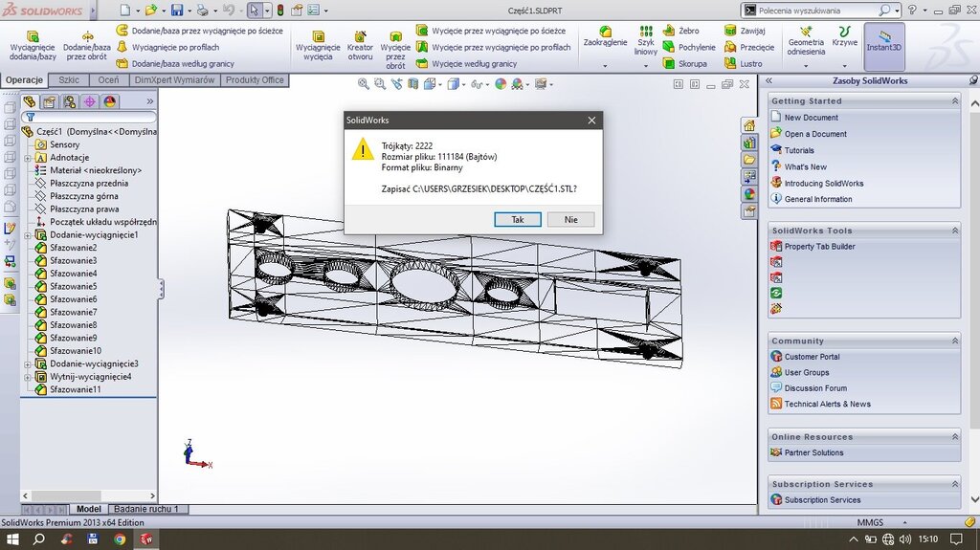The height and width of the screenshot is (550, 980).
Task: Click the Zaokrąglenie fillet tool icon
Action: click(x=605, y=31)
